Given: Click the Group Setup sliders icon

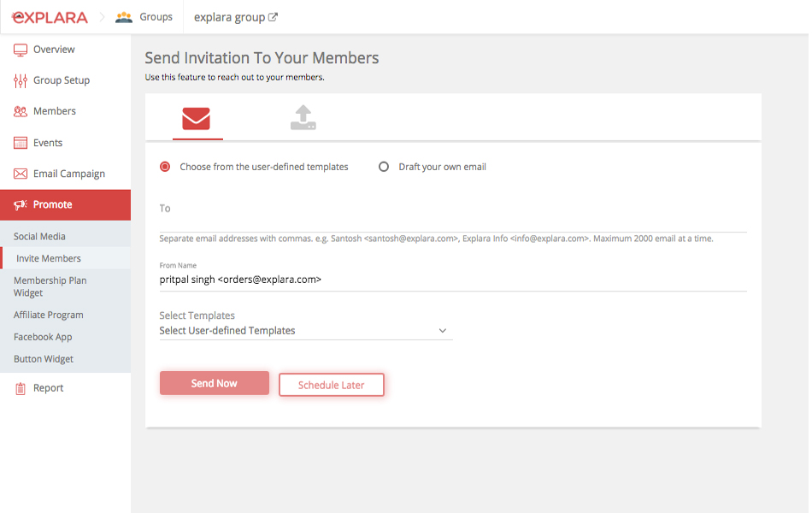Looking at the screenshot, I should click(21, 81).
